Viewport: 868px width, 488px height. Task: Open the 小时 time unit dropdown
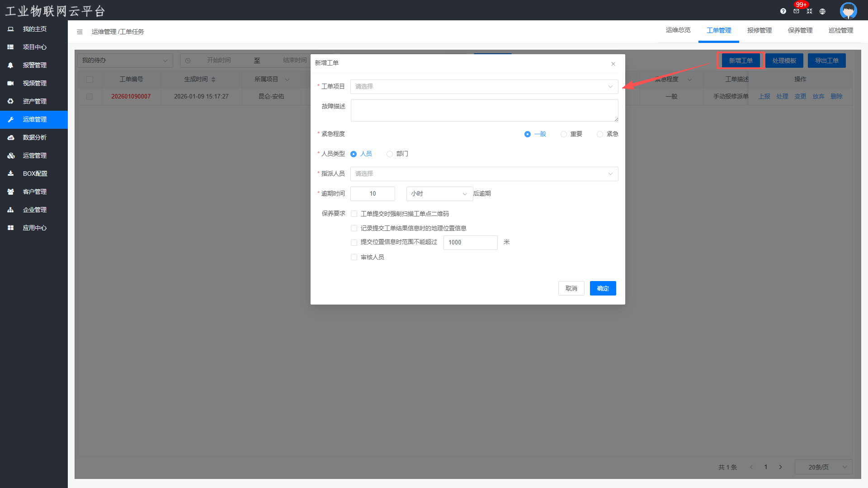[x=439, y=194]
